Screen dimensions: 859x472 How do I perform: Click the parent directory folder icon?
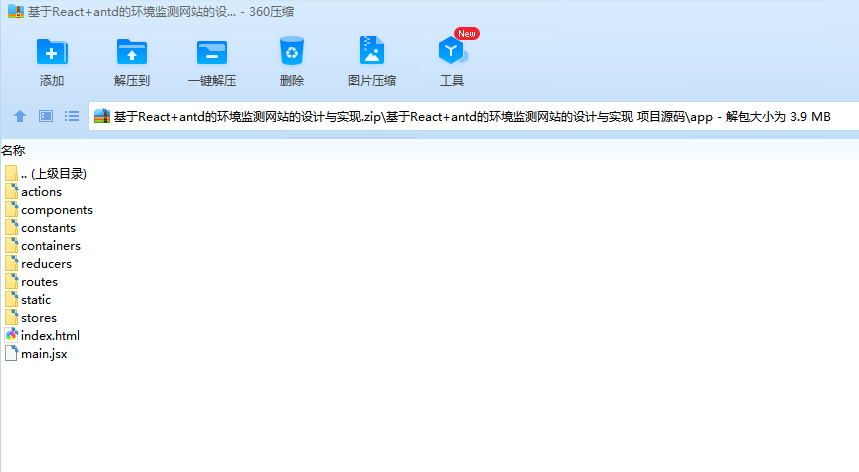point(12,173)
